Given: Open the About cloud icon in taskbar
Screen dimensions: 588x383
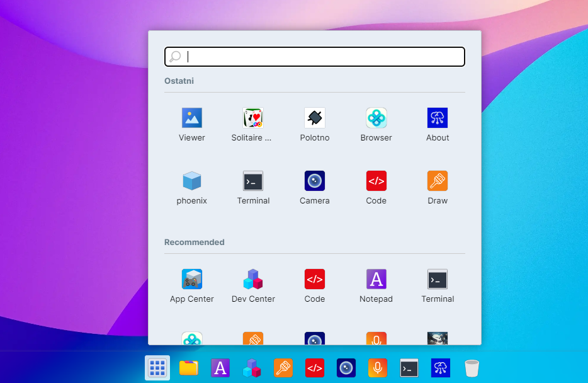Looking at the screenshot, I should (x=441, y=368).
